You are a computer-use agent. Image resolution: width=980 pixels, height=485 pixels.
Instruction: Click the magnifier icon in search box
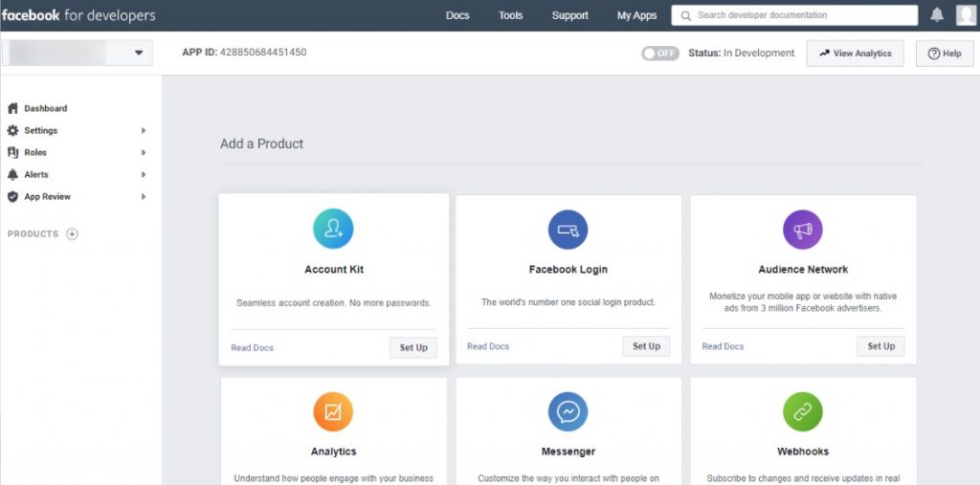686,15
